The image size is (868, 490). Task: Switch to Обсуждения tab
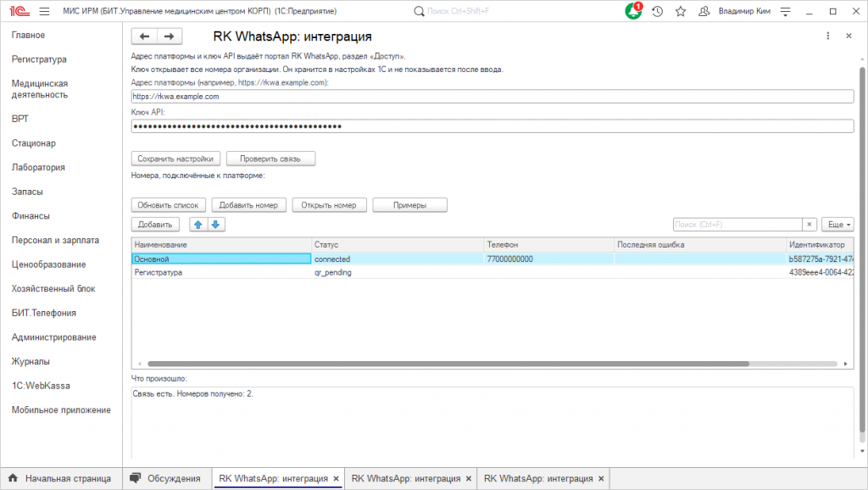pos(165,478)
